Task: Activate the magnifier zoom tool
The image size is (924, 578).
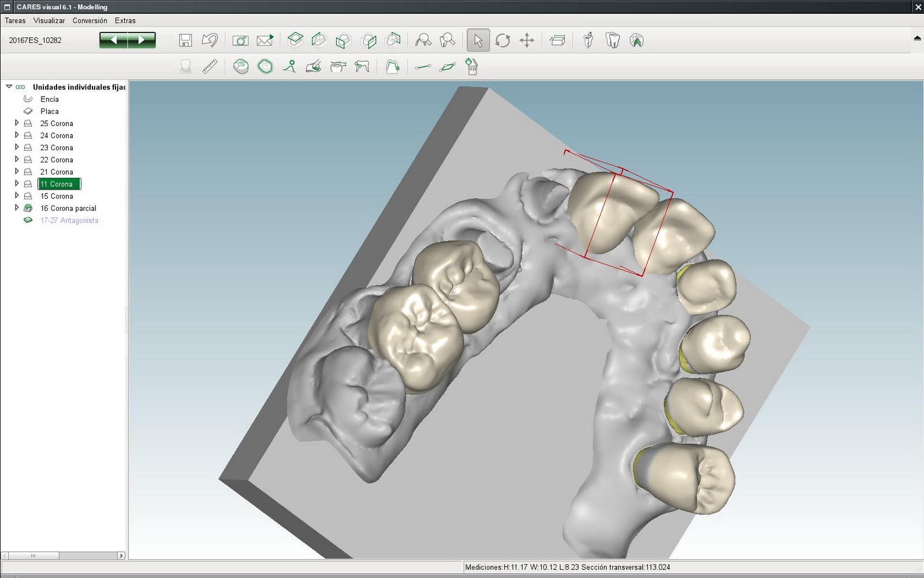Action: coord(423,40)
